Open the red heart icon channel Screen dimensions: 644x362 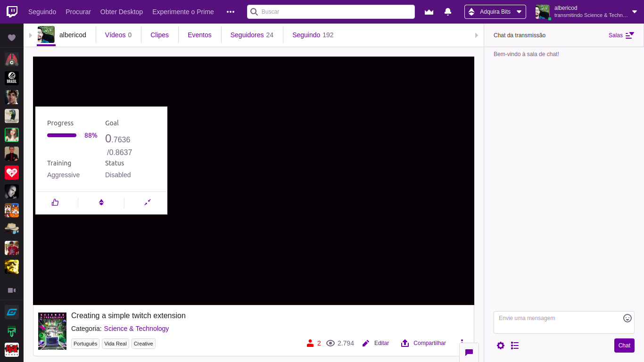(x=12, y=173)
